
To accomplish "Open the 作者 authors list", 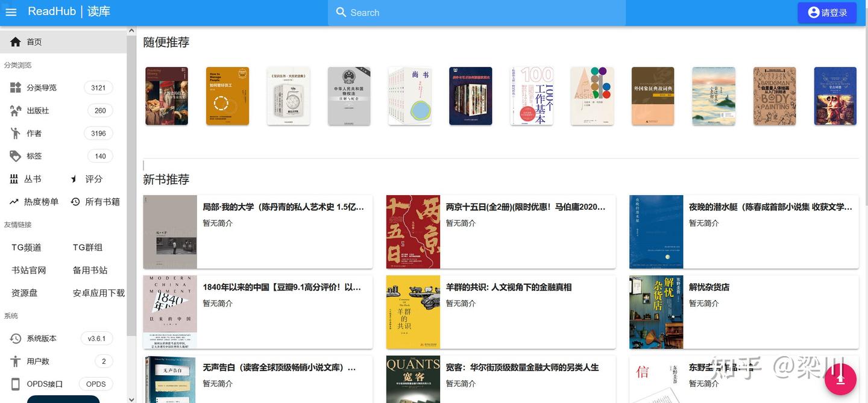I will point(34,133).
